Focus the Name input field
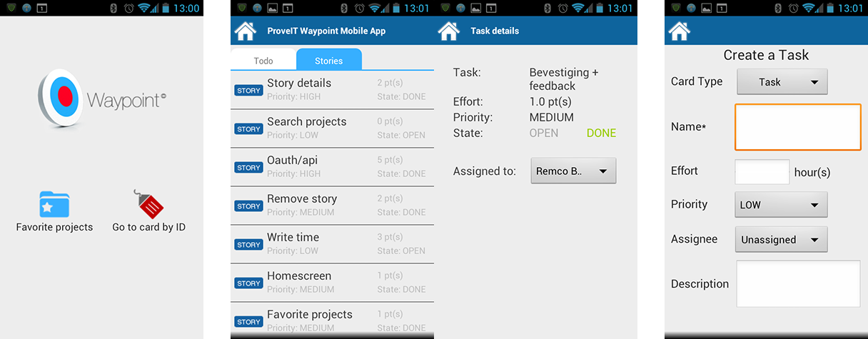Viewport: 868px width, 339px height. (x=797, y=127)
